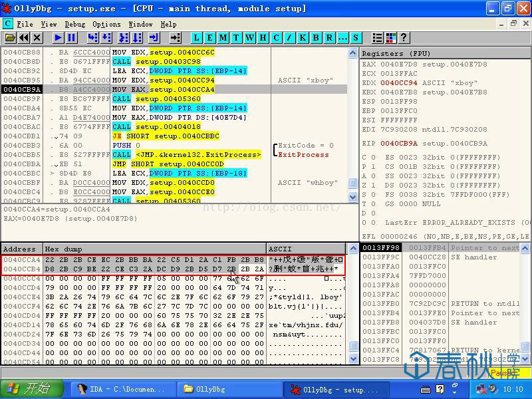Image resolution: width=532 pixels, height=399 pixels.
Task: Click the Step into toolbar icon
Action: click(x=92, y=38)
